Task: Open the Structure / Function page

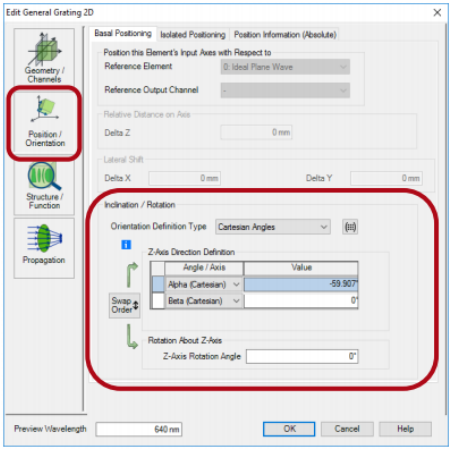Action: pyautogui.click(x=44, y=186)
